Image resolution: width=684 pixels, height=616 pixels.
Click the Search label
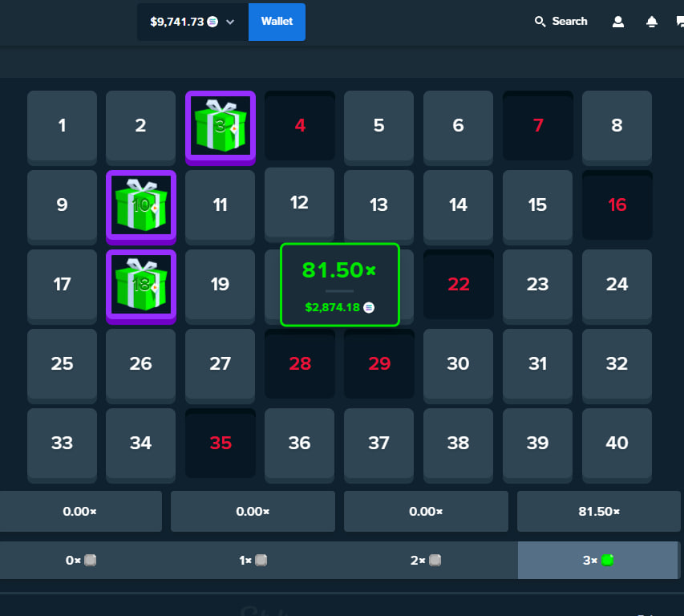pos(569,22)
